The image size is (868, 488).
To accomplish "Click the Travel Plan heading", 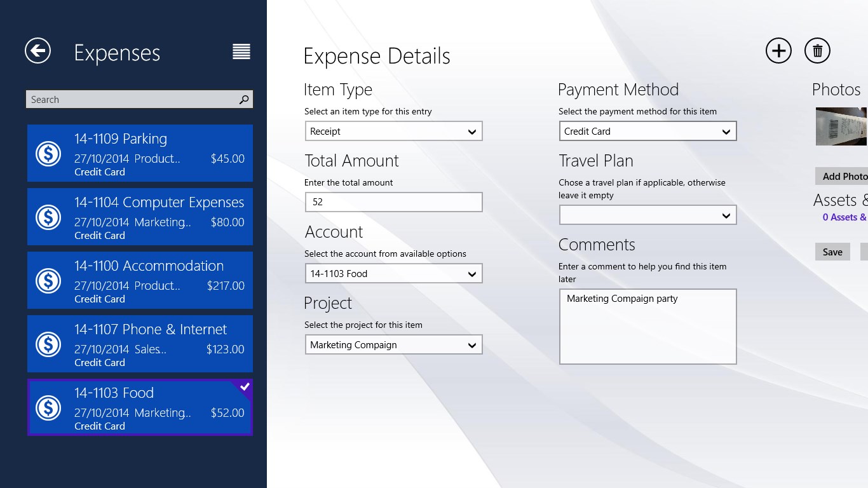I will pos(596,161).
